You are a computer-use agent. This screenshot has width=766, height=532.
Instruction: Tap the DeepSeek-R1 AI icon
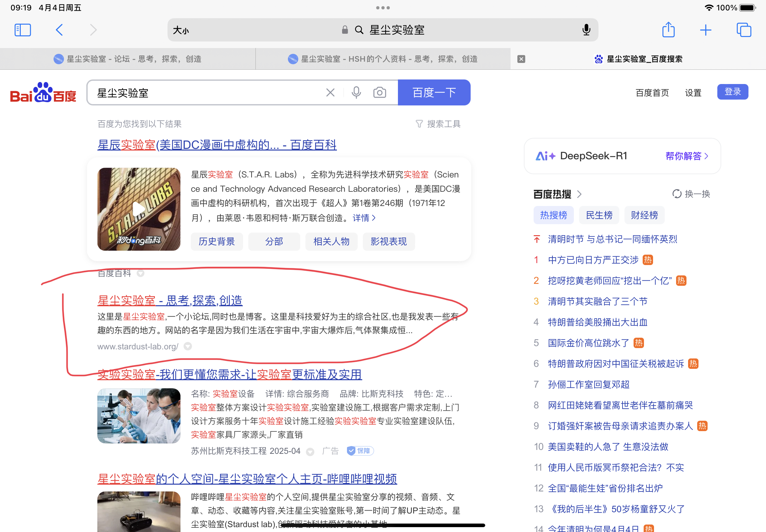point(545,156)
